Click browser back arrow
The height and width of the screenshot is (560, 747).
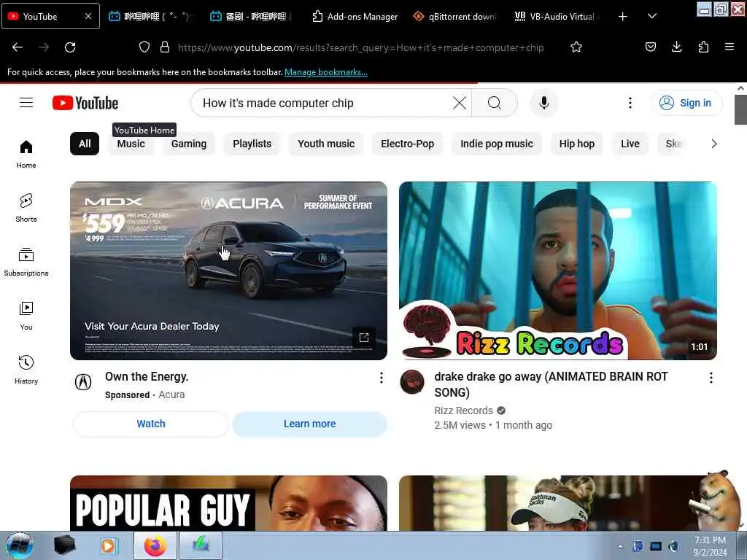pyautogui.click(x=18, y=47)
